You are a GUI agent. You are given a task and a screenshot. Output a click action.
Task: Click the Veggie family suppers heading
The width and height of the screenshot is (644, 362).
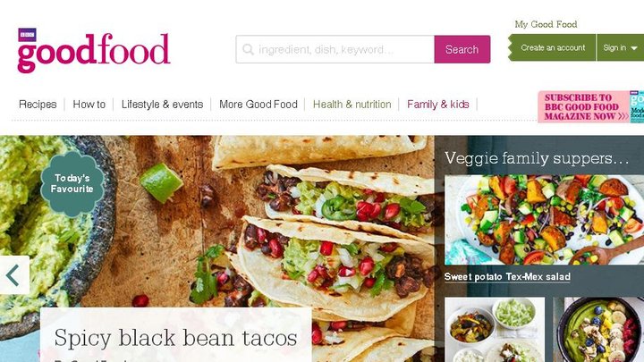click(537, 158)
